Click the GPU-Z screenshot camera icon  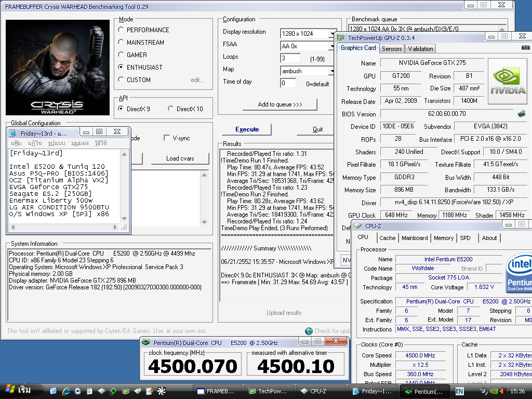525,48
